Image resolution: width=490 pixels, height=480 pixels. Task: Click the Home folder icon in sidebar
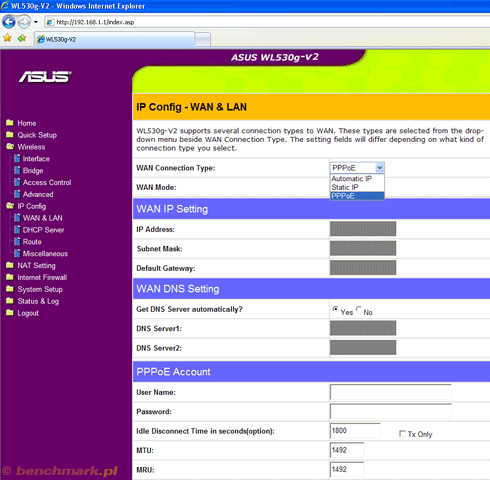point(10,123)
